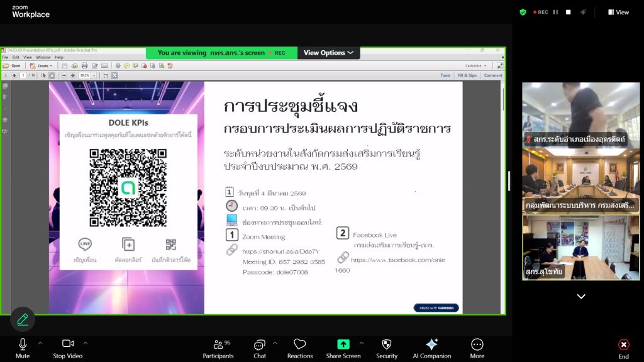Expand video settings arrow beside Stop Video
The width and height of the screenshot is (644, 362).
pyautogui.click(x=86, y=343)
